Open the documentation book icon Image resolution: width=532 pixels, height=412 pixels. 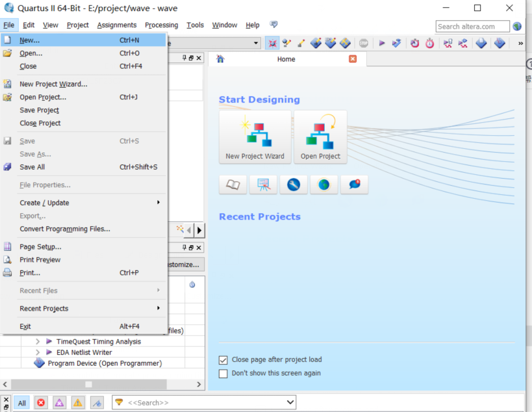pos(233,185)
